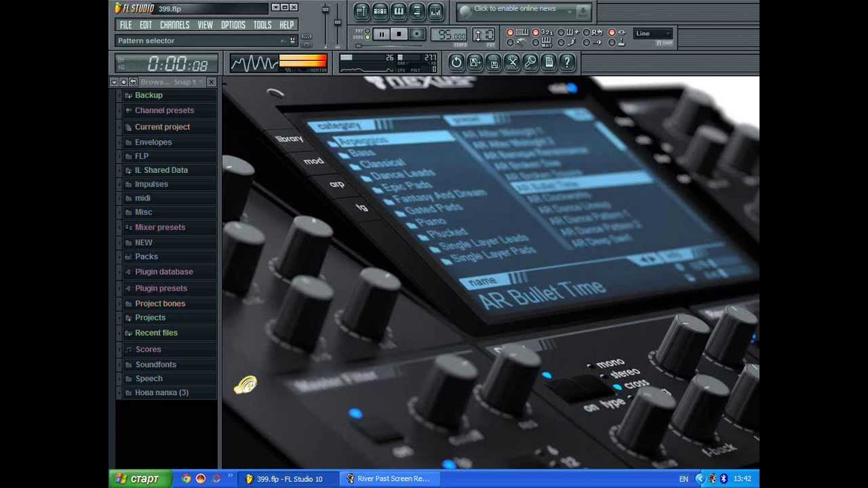Screen dimensions: 868x488
Task: Open the OPTIONS menu
Action: [233, 25]
